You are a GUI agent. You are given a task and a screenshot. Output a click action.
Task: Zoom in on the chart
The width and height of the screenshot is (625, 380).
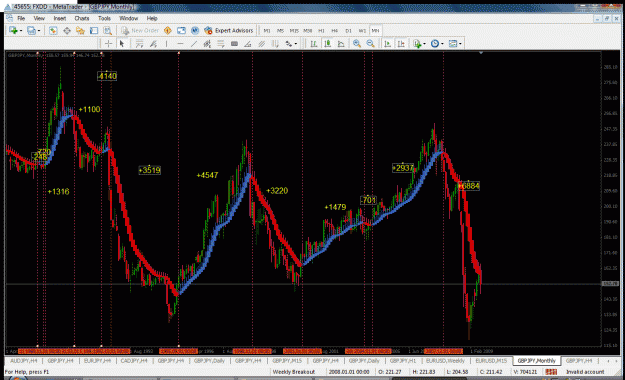[x=357, y=44]
